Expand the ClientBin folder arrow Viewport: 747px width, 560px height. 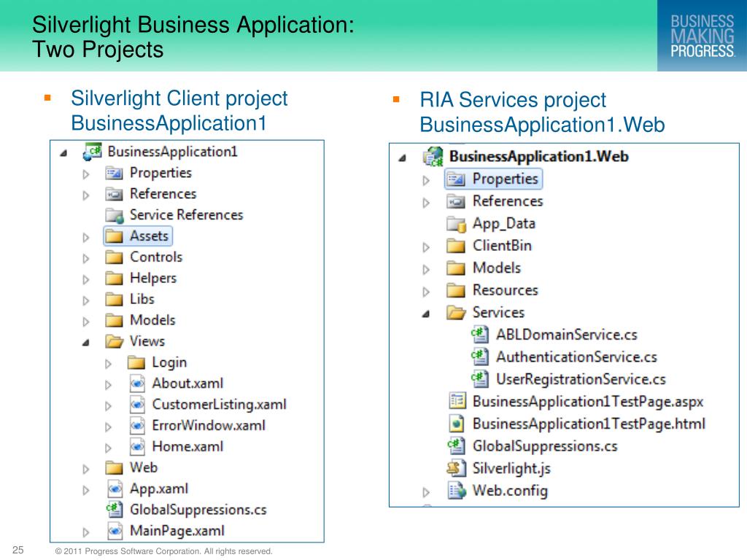(x=426, y=247)
